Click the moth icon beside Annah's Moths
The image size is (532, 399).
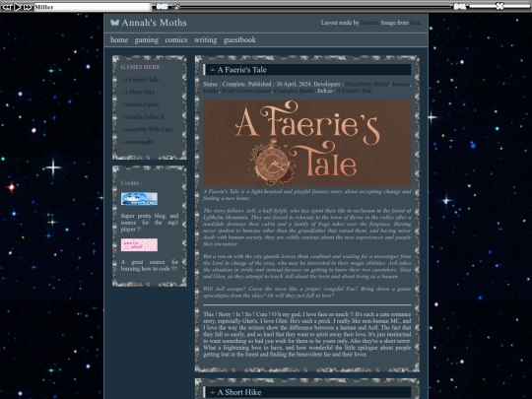coord(114,23)
